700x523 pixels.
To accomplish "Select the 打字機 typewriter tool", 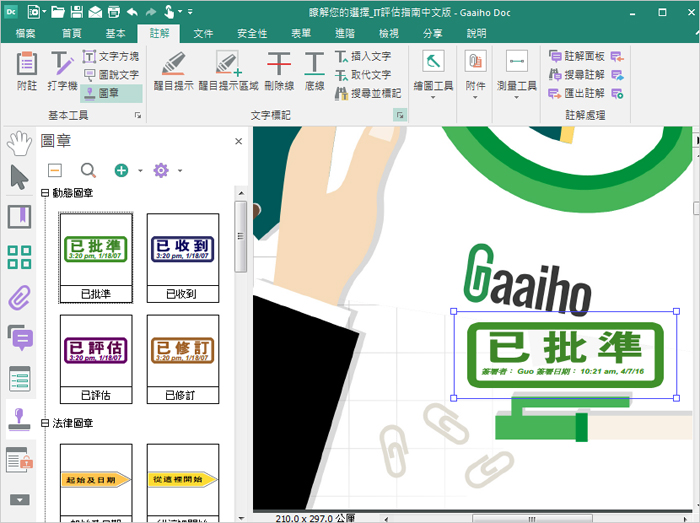I will [62, 71].
